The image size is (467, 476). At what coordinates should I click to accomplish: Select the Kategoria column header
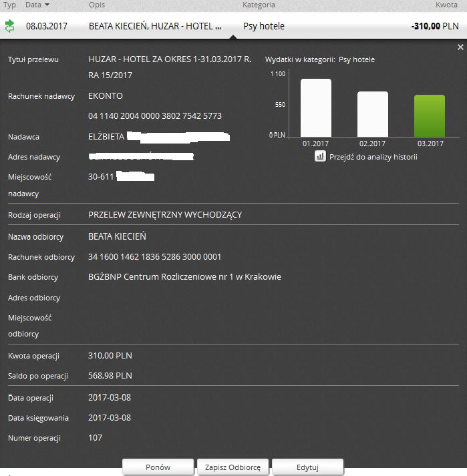click(258, 5)
